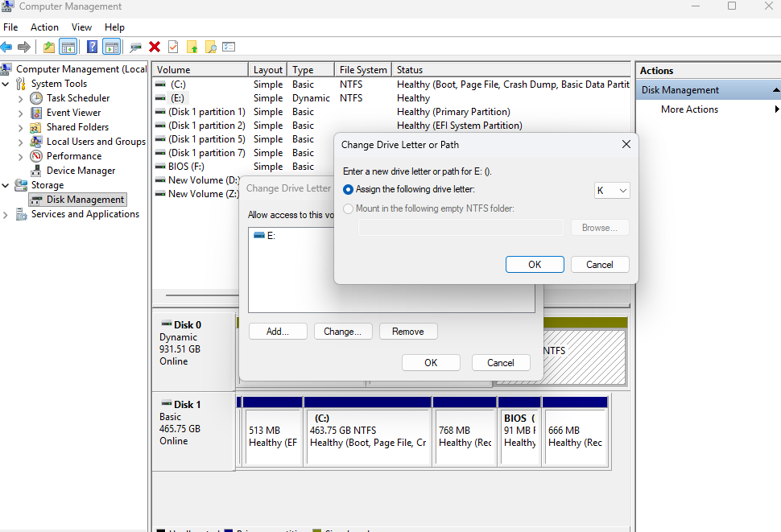781x532 pixels.
Task: Click the Device Manager icon in tree
Action: tap(36, 171)
